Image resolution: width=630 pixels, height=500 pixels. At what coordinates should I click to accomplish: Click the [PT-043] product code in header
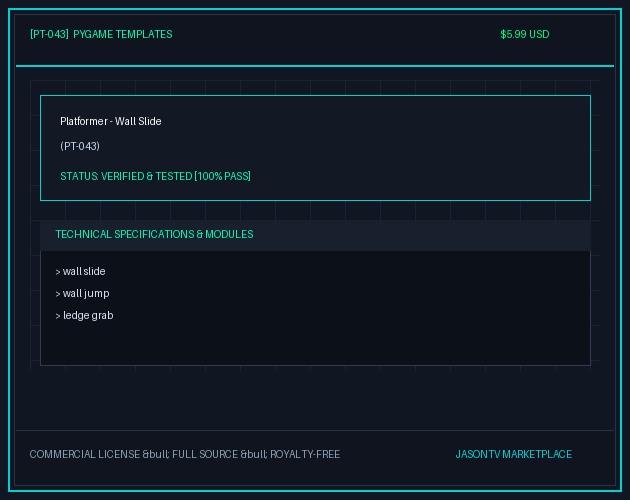[x=49, y=34]
